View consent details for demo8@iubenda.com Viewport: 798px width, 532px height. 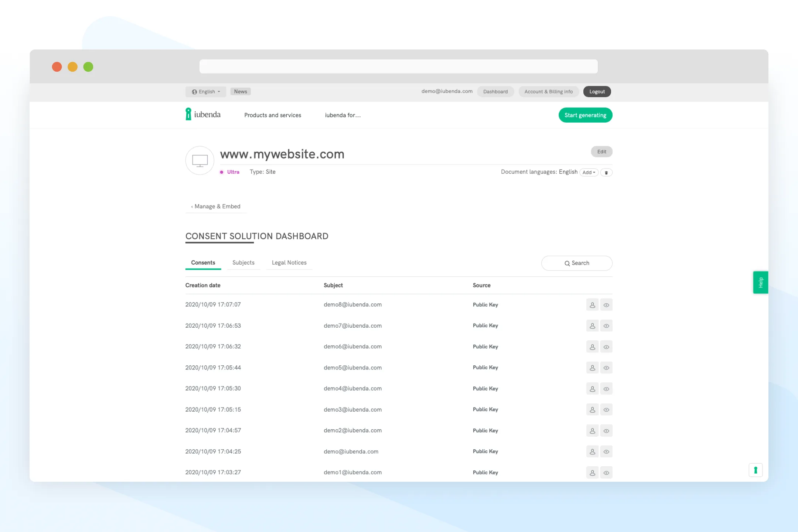[606, 305]
